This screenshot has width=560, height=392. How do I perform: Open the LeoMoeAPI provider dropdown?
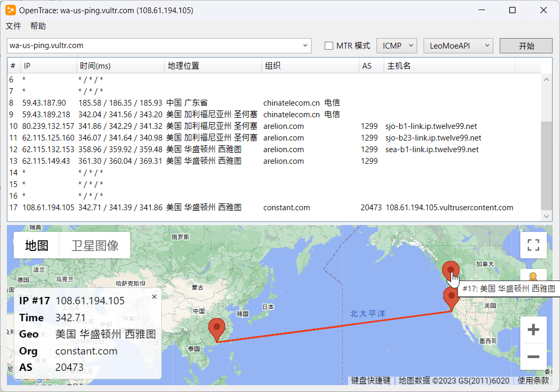tap(458, 45)
